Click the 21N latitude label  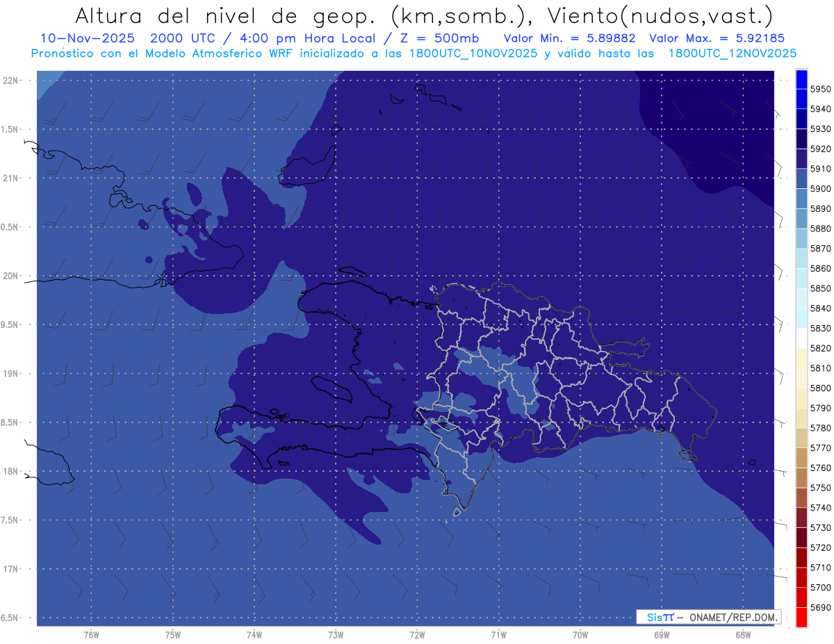coord(10,178)
